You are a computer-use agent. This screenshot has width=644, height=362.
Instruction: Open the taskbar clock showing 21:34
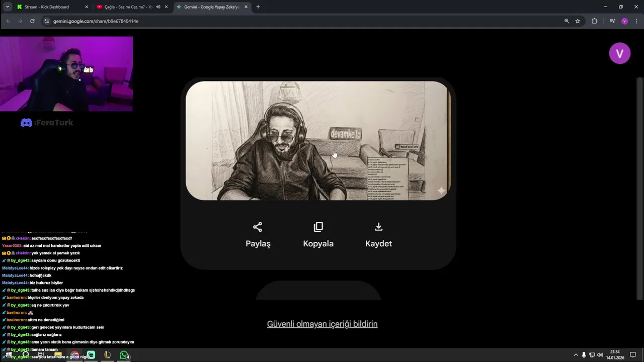coord(615,354)
